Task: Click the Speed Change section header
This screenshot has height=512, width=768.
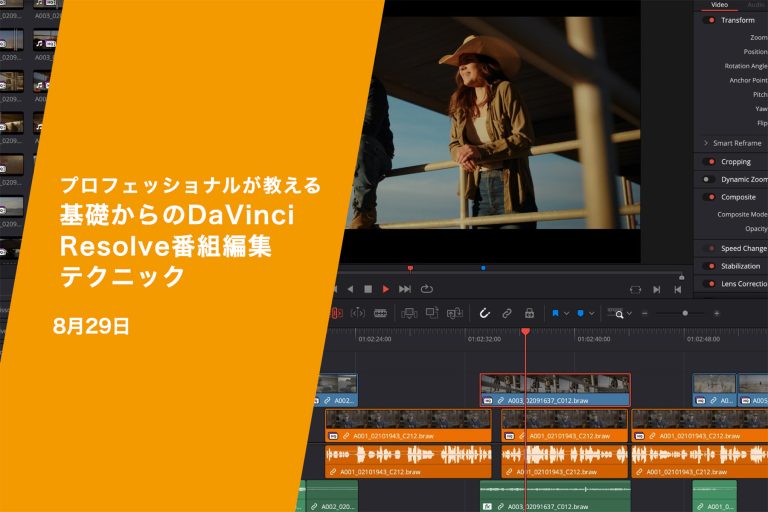Action: pyautogui.click(x=744, y=248)
